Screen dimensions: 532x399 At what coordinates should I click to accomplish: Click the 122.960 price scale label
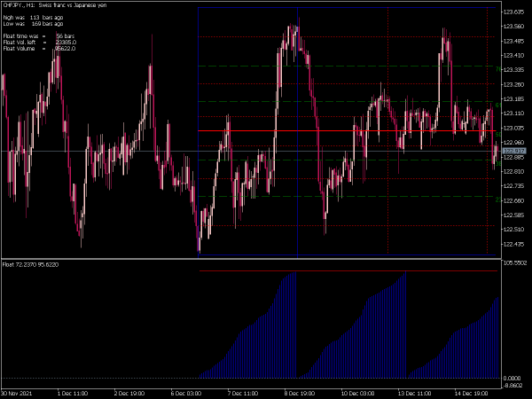[513, 143]
